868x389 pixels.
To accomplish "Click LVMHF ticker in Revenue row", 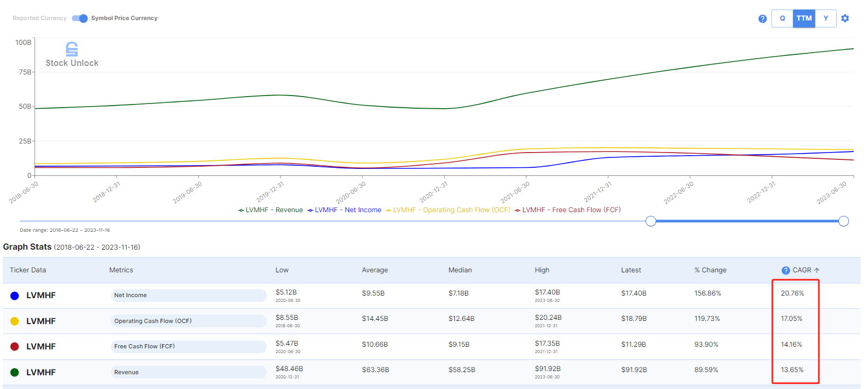I will click(x=41, y=372).
